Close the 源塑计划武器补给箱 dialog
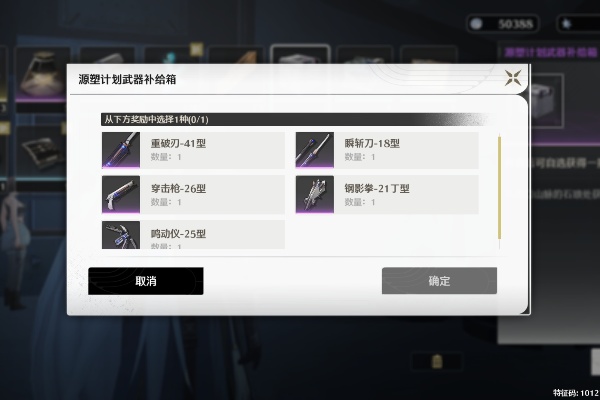This screenshot has width=600, height=400. click(x=513, y=78)
